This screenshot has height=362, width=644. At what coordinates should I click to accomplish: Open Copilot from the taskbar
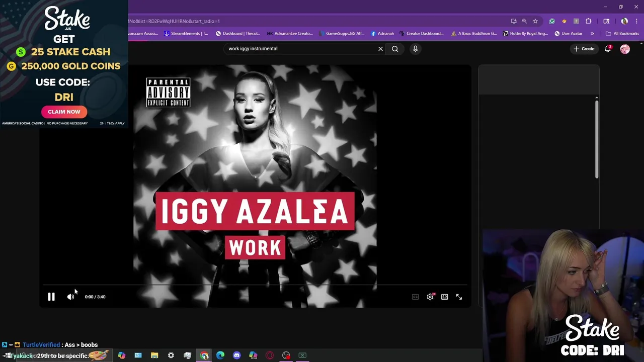point(121,355)
